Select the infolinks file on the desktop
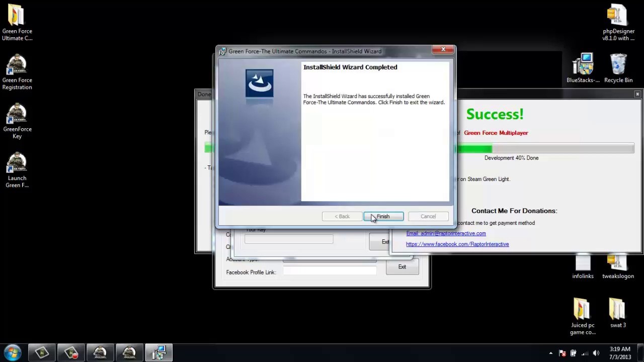The height and width of the screenshot is (362, 644). tap(583, 266)
